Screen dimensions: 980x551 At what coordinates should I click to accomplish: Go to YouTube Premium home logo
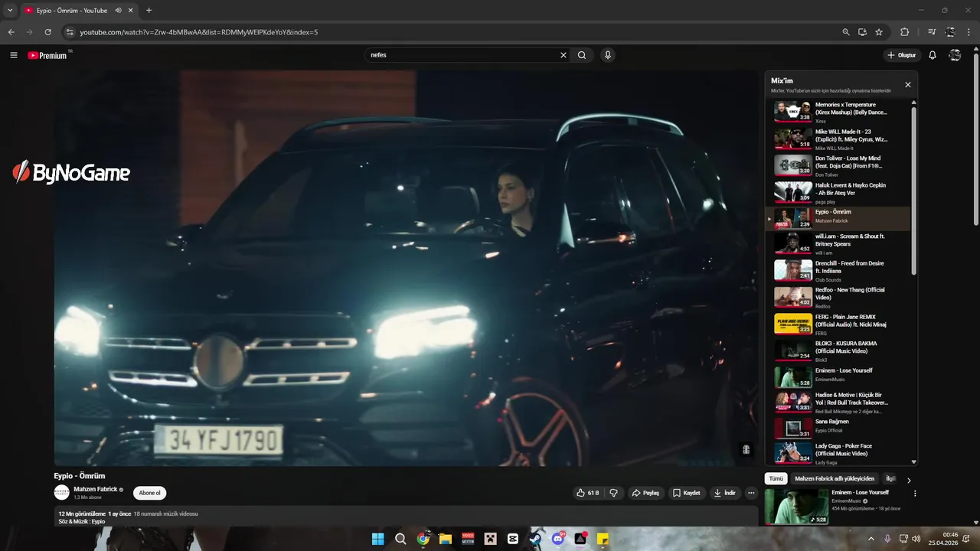point(47,55)
